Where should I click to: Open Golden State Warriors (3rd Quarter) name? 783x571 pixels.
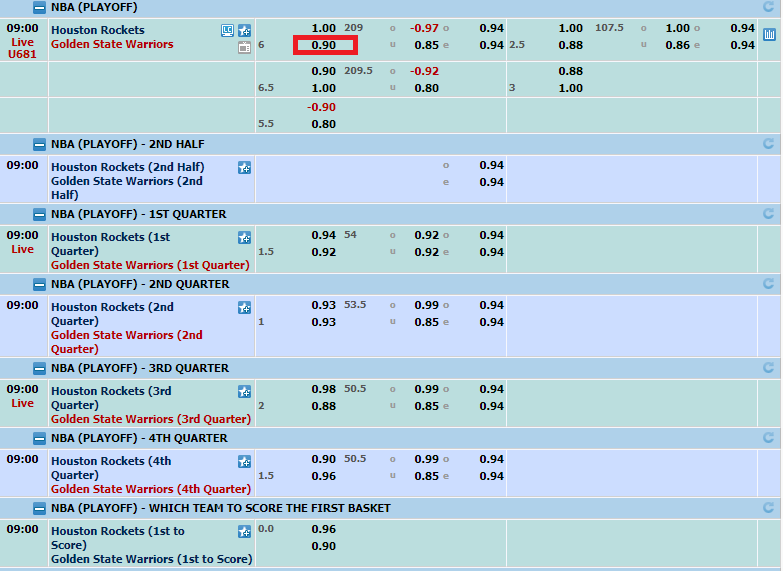click(151, 419)
